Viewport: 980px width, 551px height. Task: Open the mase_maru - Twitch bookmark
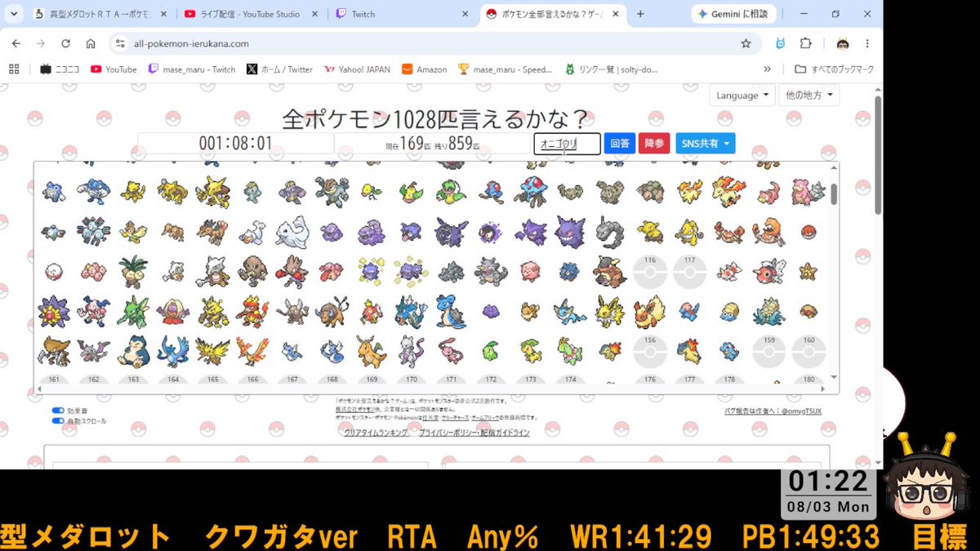click(x=191, y=69)
